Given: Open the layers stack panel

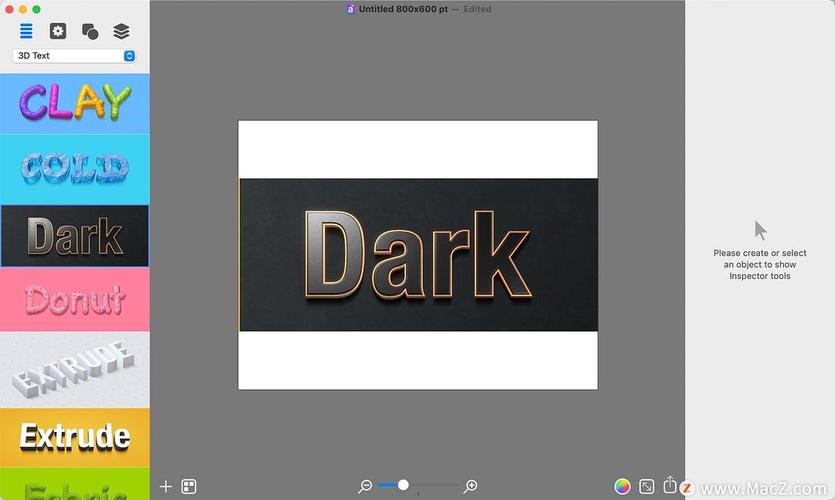Looking at the screenshot, I should point(121,31).
